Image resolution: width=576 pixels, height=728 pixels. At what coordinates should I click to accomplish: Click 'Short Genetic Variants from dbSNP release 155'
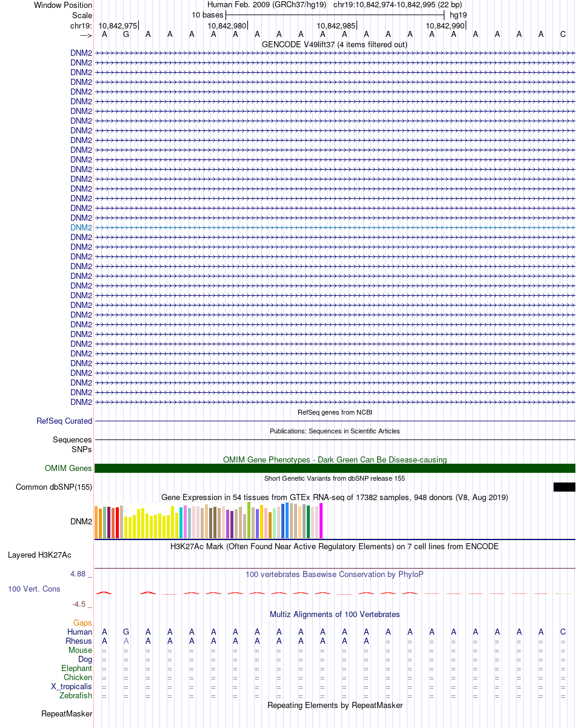335,478
